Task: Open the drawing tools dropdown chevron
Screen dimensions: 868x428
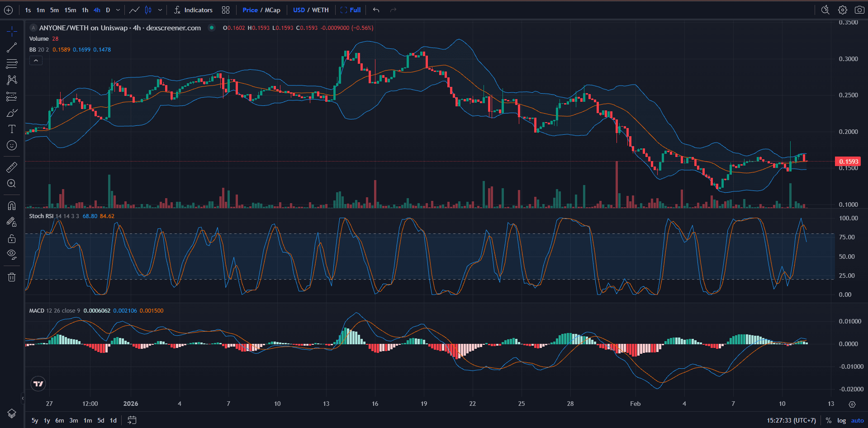Action: click(160, 10)
